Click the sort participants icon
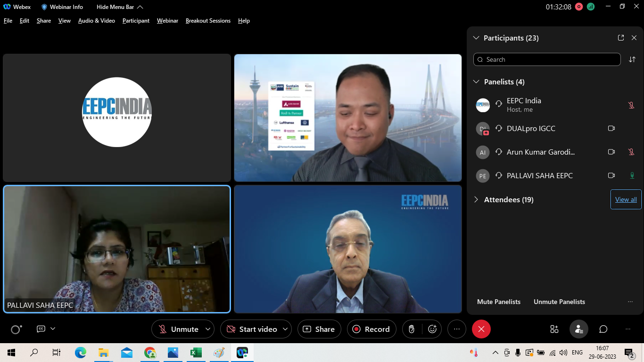This screenshot has height=362, width=644. click(x=632, y=59)
